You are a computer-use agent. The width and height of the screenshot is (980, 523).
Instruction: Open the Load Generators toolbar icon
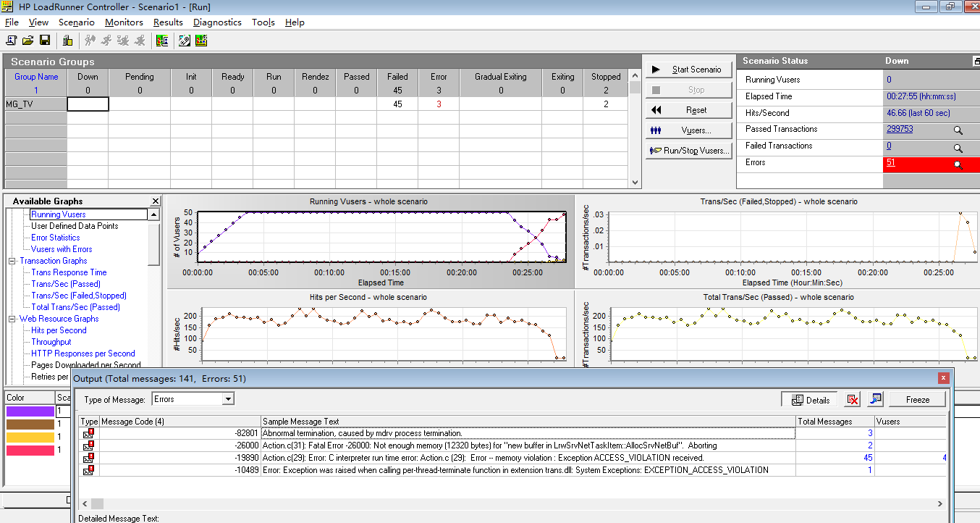(67, 41)
